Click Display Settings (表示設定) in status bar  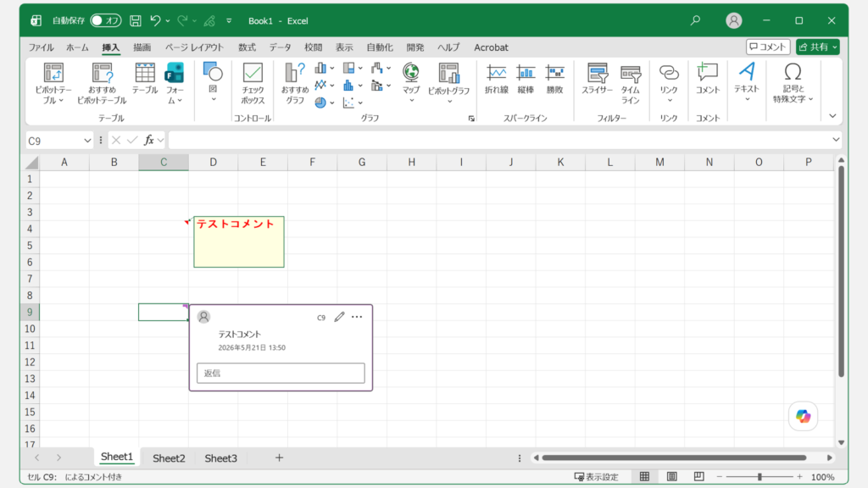pyautogui.click(x=597, y=477)
